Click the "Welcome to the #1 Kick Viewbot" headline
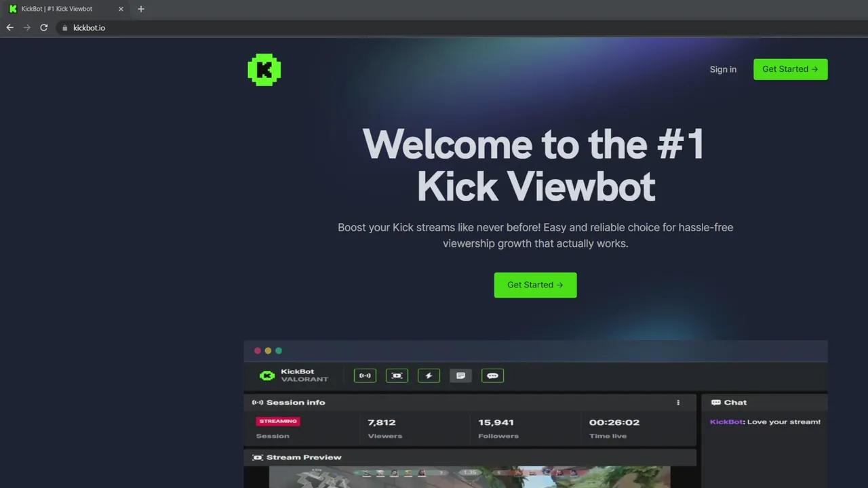This screenshot has width=868, height=488. [535, 165]
